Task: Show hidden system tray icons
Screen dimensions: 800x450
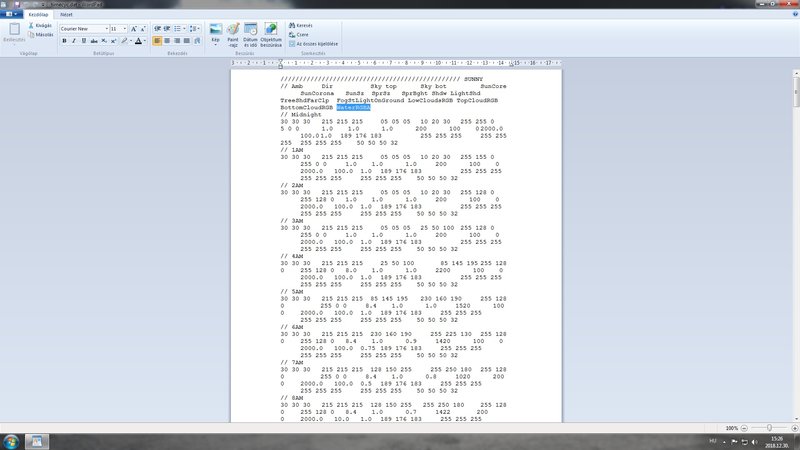Action: point(724,442)
